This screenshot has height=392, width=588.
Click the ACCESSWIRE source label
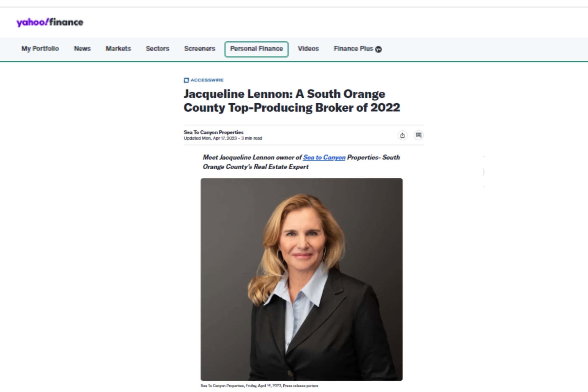[207, 80]
